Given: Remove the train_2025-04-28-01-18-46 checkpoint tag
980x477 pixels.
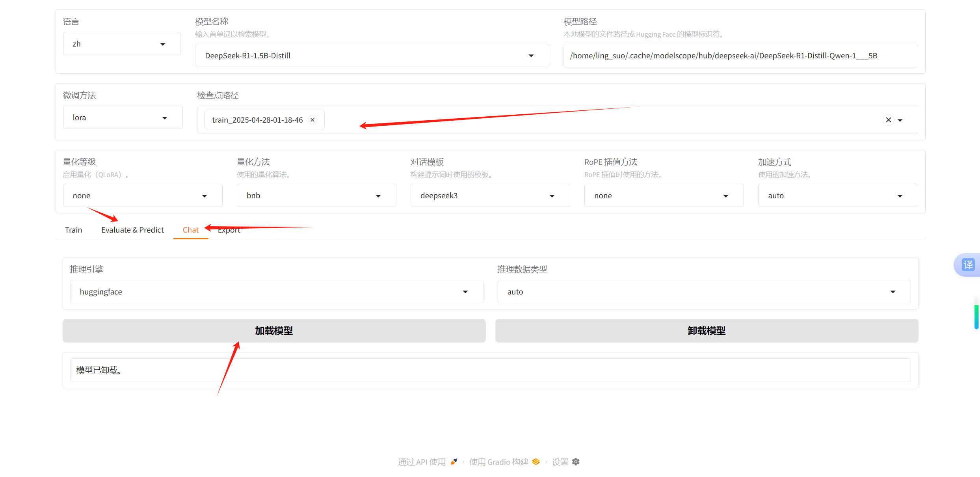Looking at the screenshot, I should click(312, 120).
